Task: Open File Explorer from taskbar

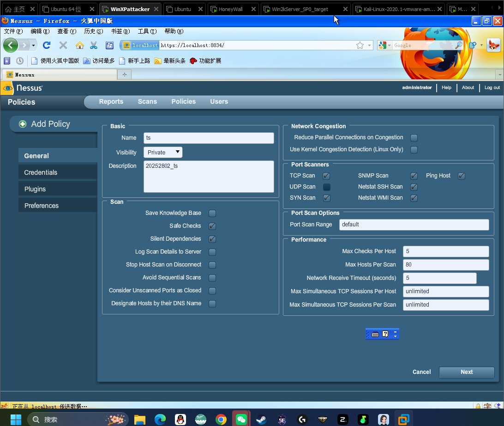Action: [140, 419]
